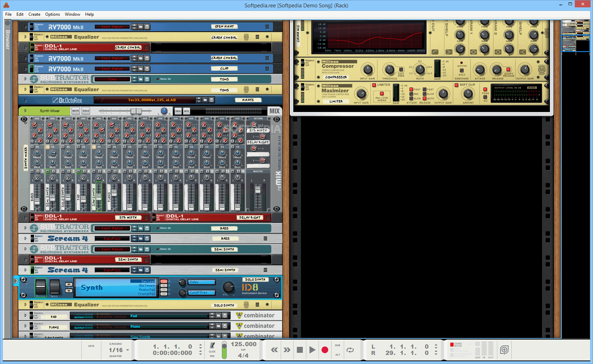The image size is (593, 364).
Task: Select the Fast attack option on Maximizer
Action: (411, 89)
